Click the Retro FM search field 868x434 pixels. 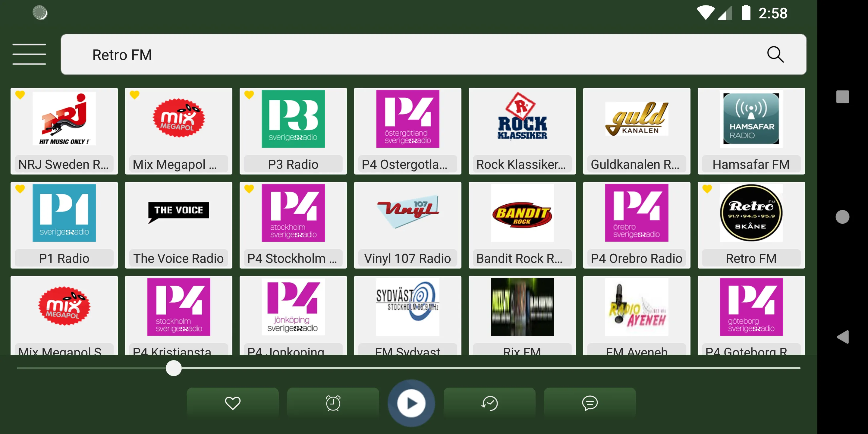click(x=433, y=55)
